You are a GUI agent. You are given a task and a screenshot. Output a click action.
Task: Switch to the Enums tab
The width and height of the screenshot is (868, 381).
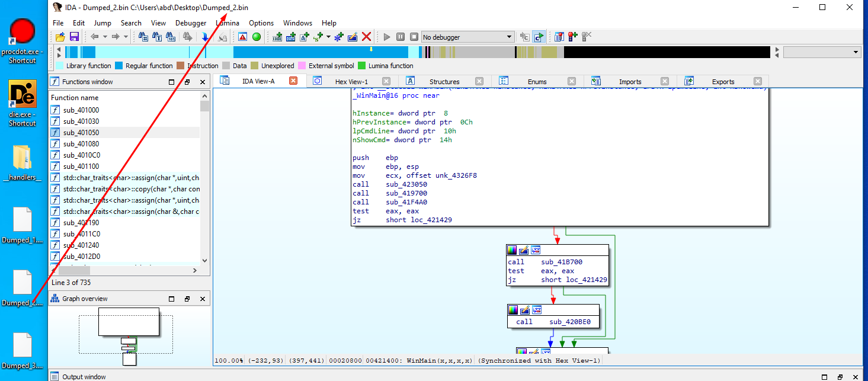(x=537, y=82)
